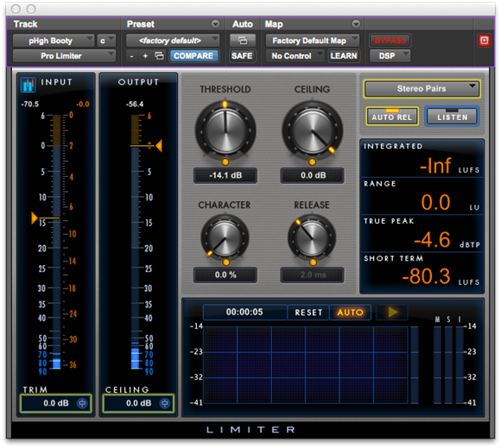Image resolution: width=501 pixels, height=448 pixels.
Task: Open the Stereo Pairs dropdown
Action: [422, 88]
